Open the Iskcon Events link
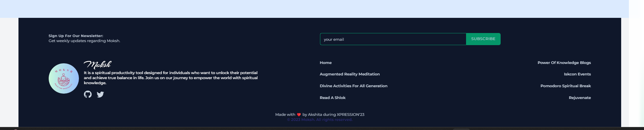This screenshot has height=130, width=644. tap(577, 74)
